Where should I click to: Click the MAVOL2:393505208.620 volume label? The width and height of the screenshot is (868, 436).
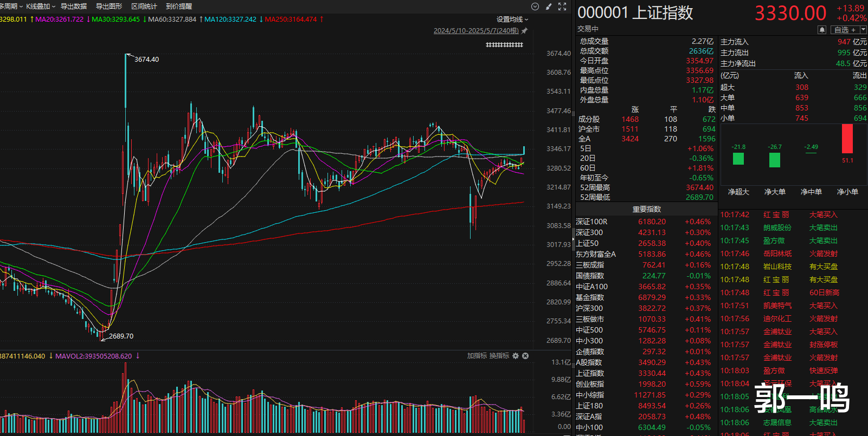(x=94, y=356)
